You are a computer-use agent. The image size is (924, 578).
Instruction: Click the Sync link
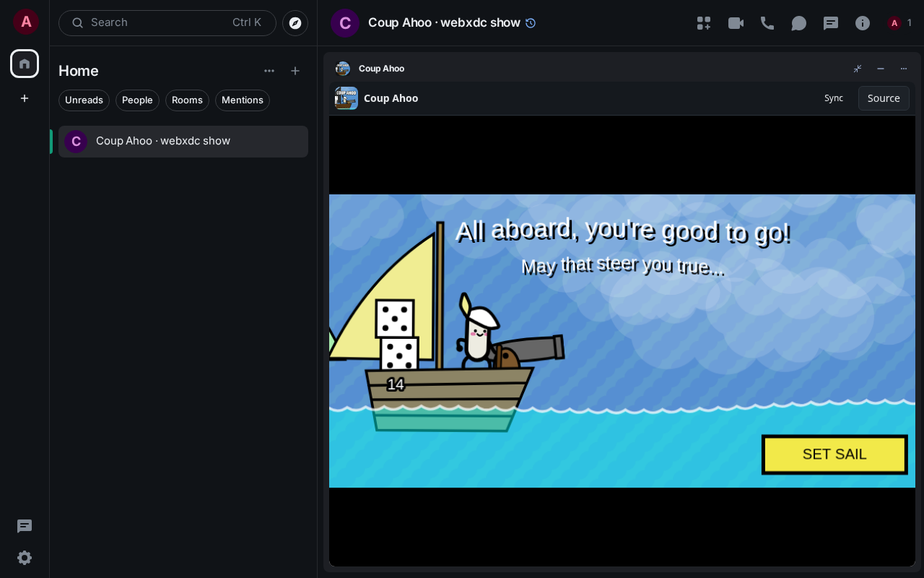[834, 98]
